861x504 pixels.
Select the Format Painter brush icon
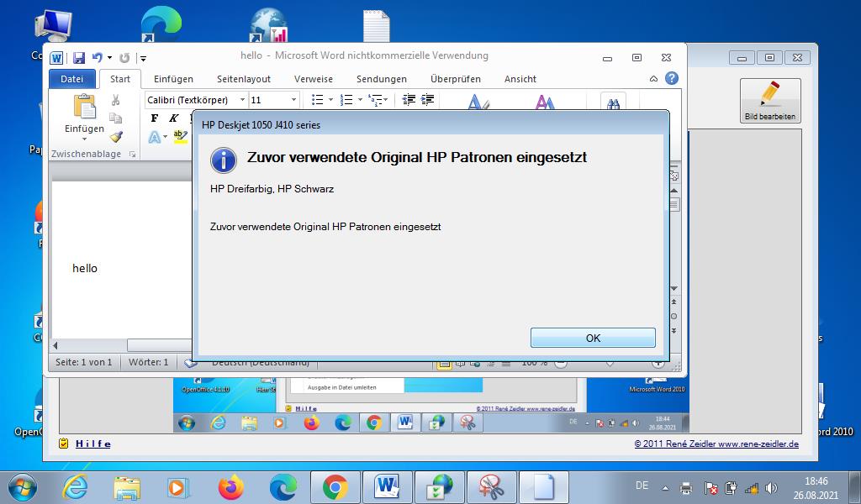pyautogui.click(x=115, y=137)
